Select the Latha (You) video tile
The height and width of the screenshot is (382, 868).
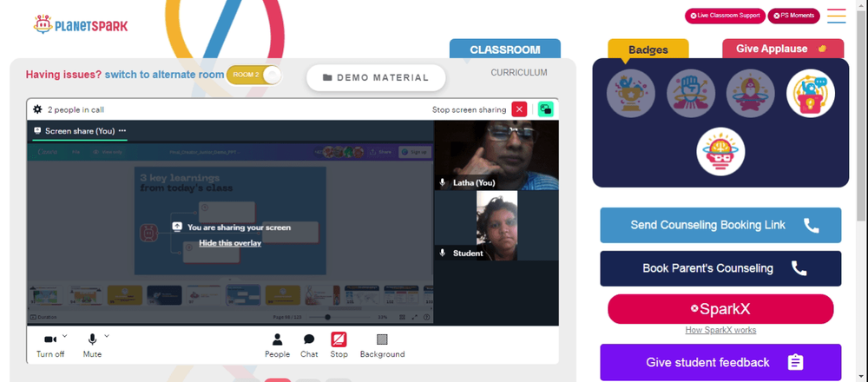pos(496,155)
